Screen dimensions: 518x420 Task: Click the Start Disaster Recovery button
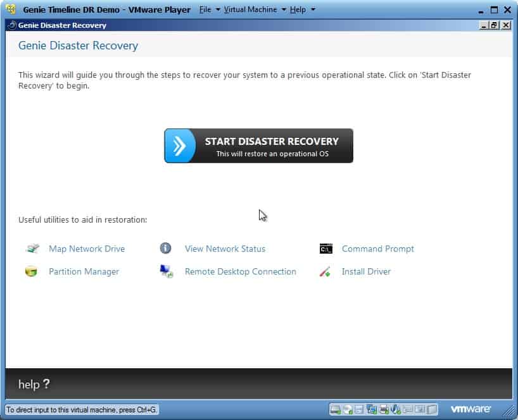coord(258,146)
